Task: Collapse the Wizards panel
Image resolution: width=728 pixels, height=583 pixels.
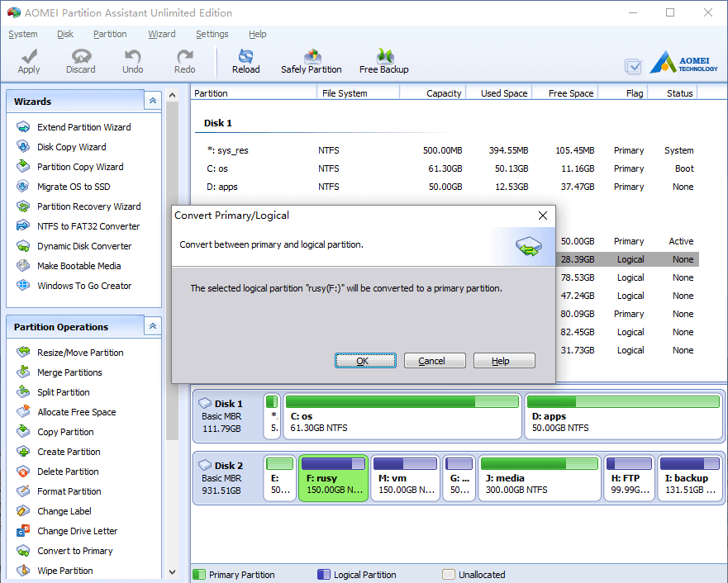Action: coord(153,101)
